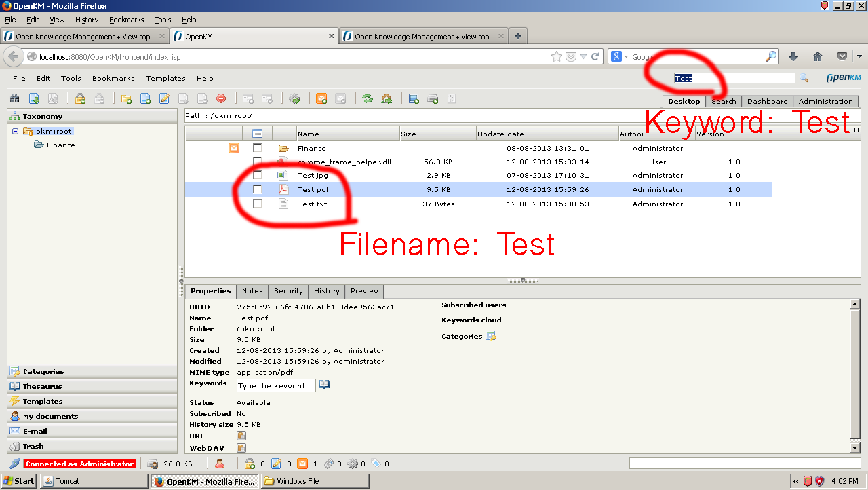Click the copy URL clipboard icon
This screenshot has width=868, height=490.
point(241,436)
